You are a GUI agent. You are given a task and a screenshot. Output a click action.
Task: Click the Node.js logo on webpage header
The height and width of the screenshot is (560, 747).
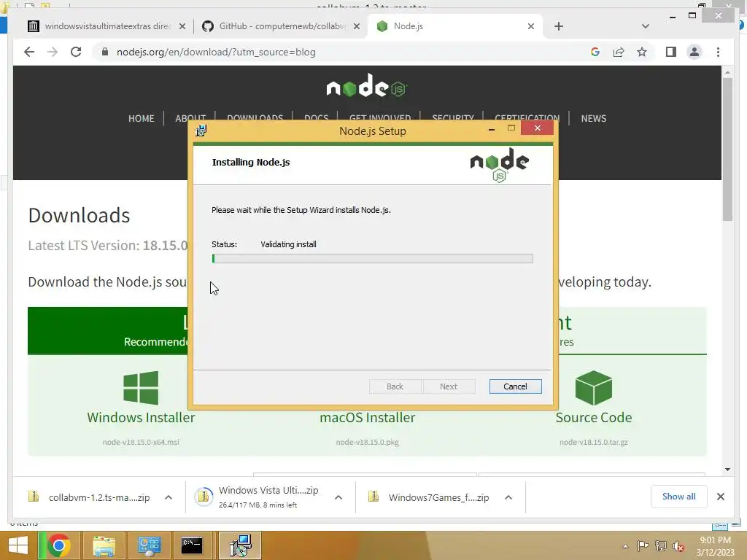367,87
